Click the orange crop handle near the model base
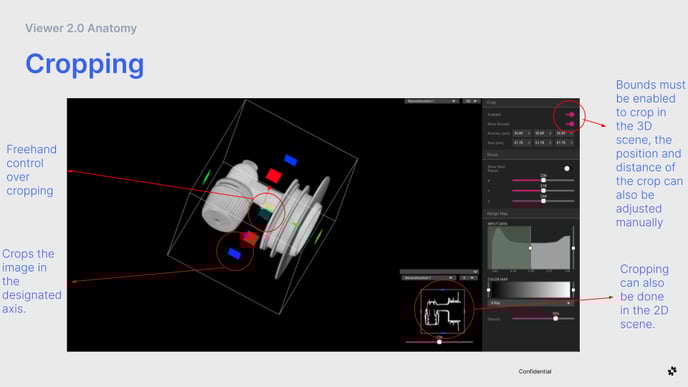 251,238
